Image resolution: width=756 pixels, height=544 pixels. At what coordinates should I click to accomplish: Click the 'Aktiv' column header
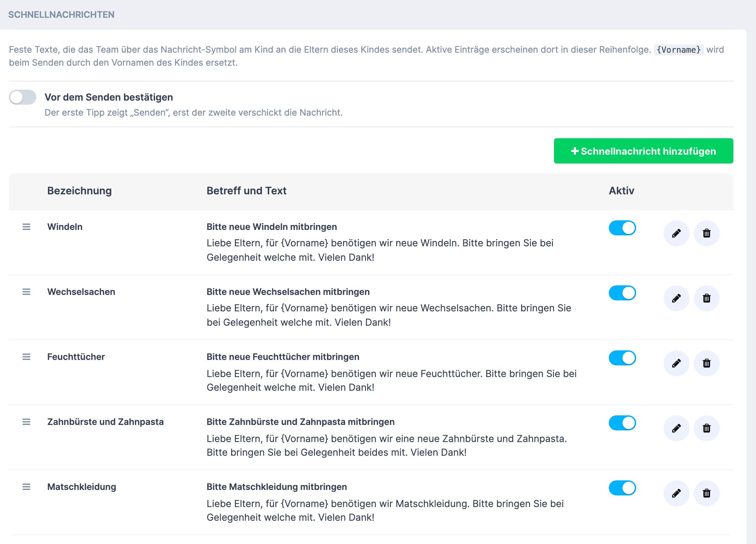coord(621,191)
